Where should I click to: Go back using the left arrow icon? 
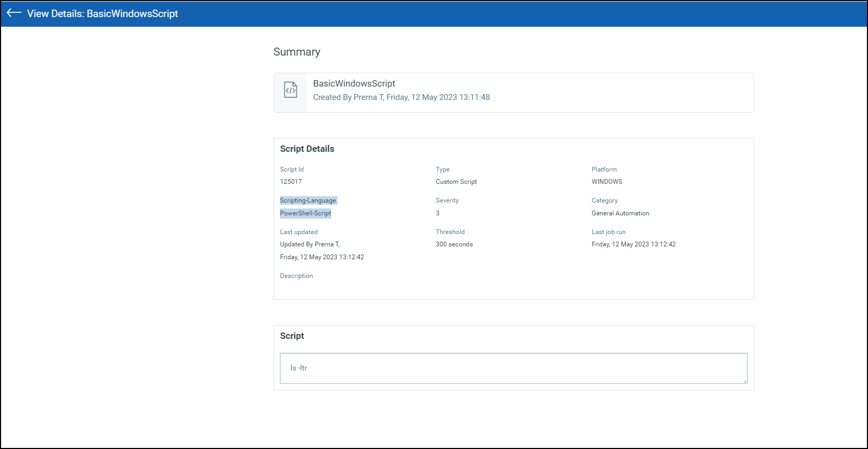click(x=14, y=13)
